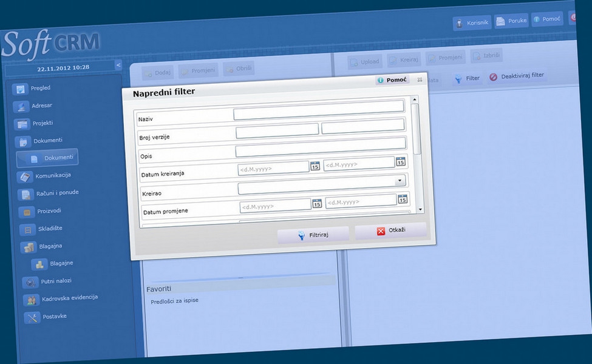Expand the Kreirao dropdown list
The width and height of the screenshot is (592, 364).
[400, 181]
